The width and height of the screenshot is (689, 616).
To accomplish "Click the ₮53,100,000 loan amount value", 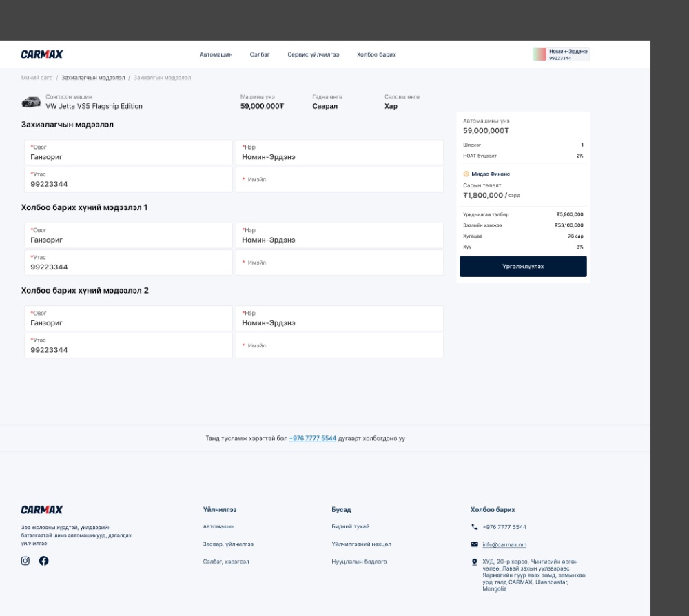I will pyautogui.click(x=568, y=225).
